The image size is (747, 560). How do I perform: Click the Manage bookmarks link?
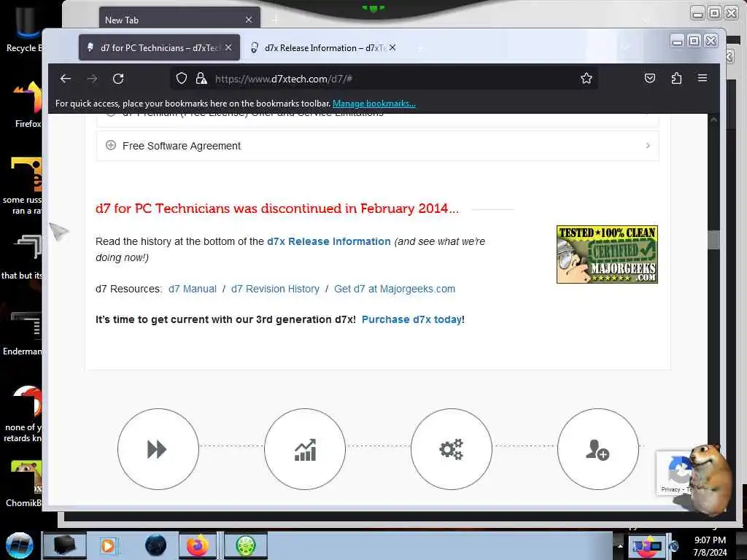[374, 104]
